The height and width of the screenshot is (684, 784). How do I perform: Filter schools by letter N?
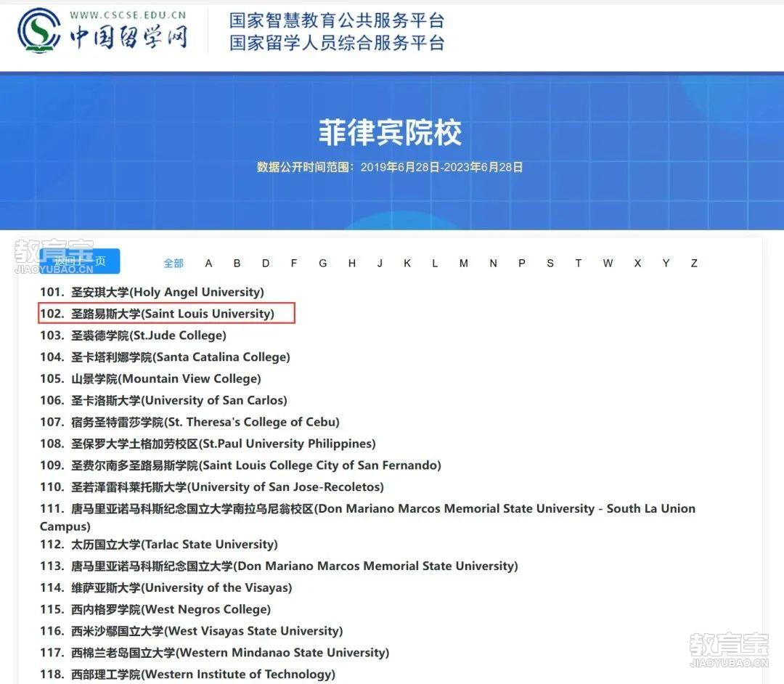(x=494, y=263)
